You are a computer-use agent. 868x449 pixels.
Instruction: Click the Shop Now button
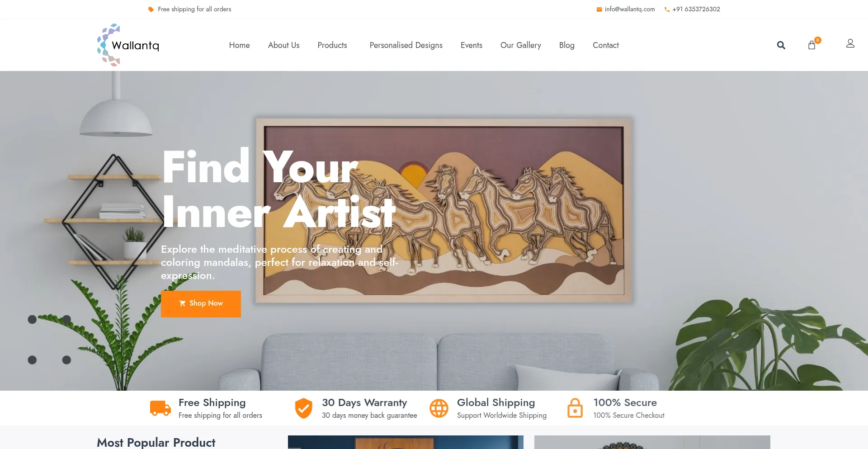pyautogui.click(x=201, y=304)
